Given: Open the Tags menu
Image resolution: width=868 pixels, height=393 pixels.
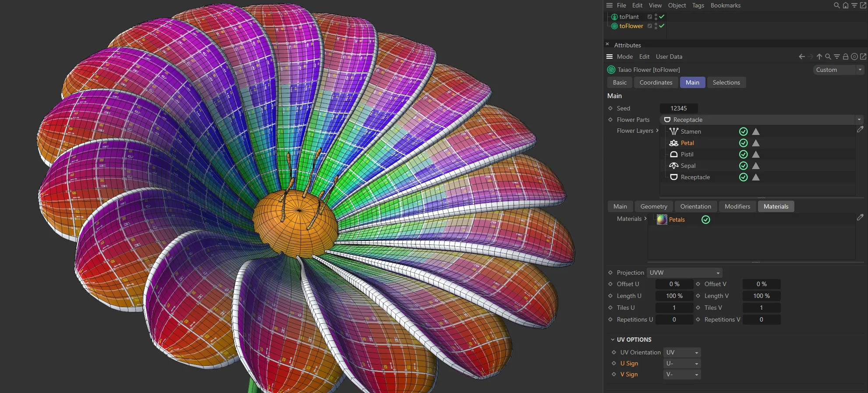Looking at the screenshot, I should click(698, 5).
